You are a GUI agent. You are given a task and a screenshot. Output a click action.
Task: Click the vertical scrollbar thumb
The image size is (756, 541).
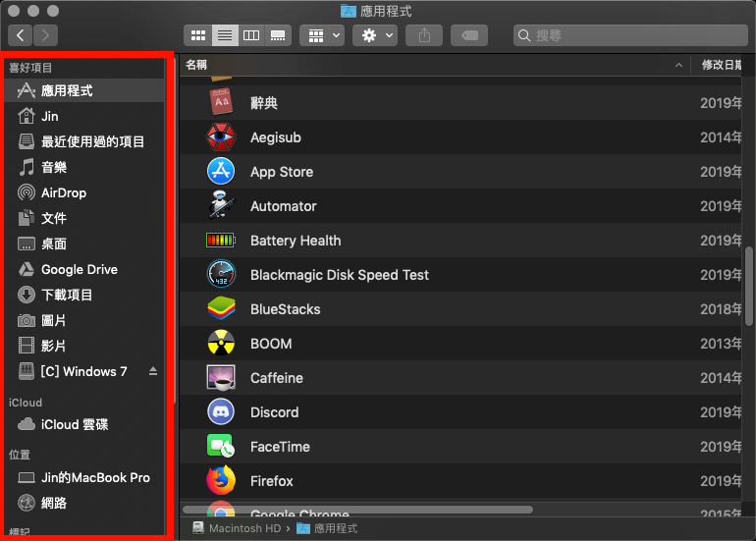pyautogui.click(x=749, y=286)
